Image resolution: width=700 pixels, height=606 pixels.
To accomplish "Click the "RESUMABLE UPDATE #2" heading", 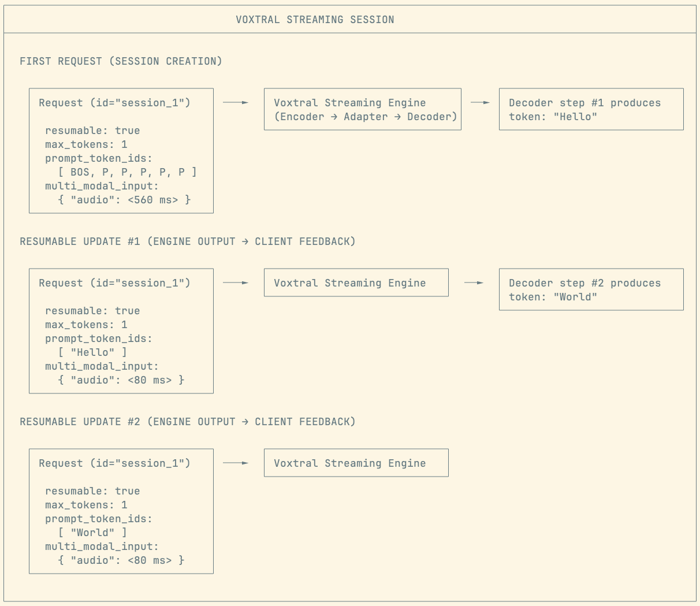I will coord(80,422).
